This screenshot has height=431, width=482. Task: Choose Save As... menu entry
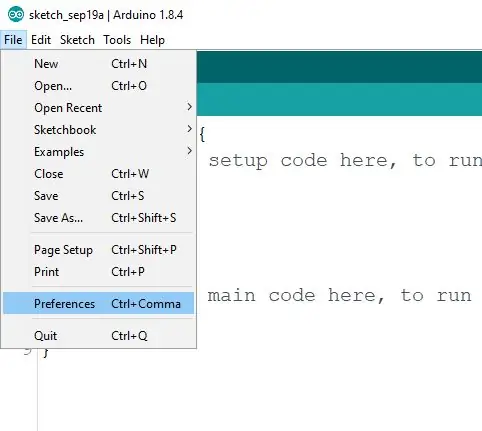(x=98, y=218)
